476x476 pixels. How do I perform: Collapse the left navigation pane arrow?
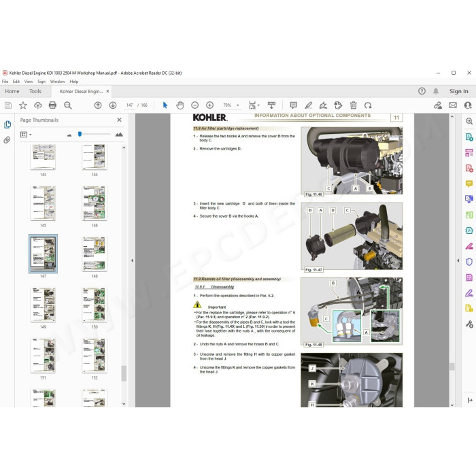(132, 260)
